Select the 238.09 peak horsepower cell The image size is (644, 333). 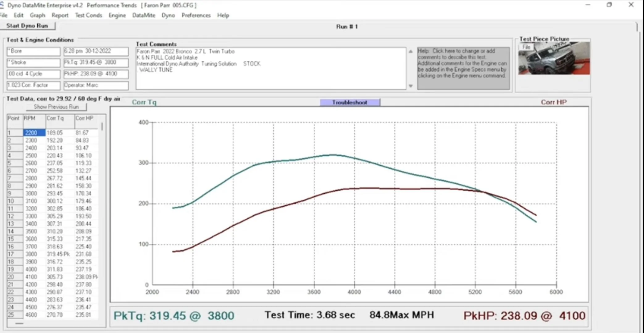pos(86,277)
